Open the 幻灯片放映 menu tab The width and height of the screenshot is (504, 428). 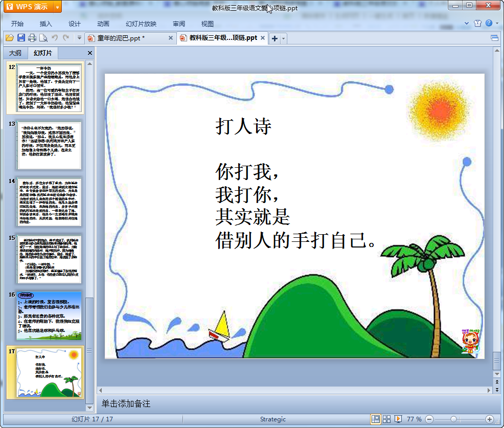tap(141, 24)
